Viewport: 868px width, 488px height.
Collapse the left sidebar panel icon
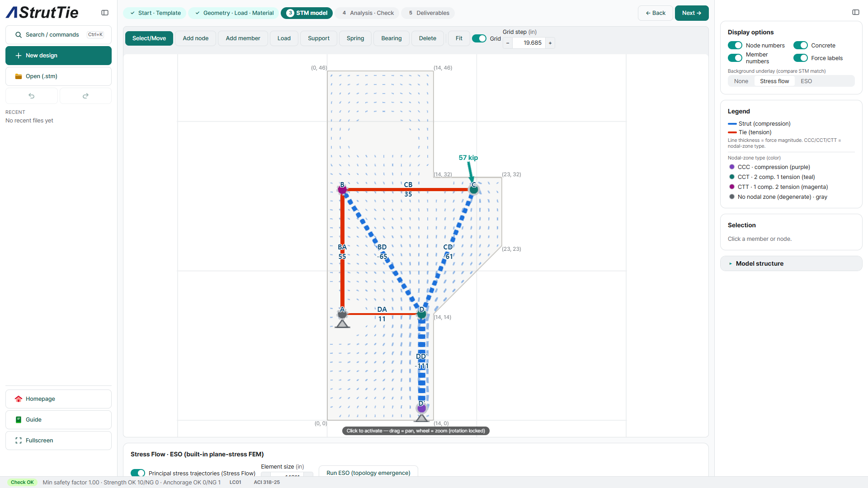click(x=105, y=13)
